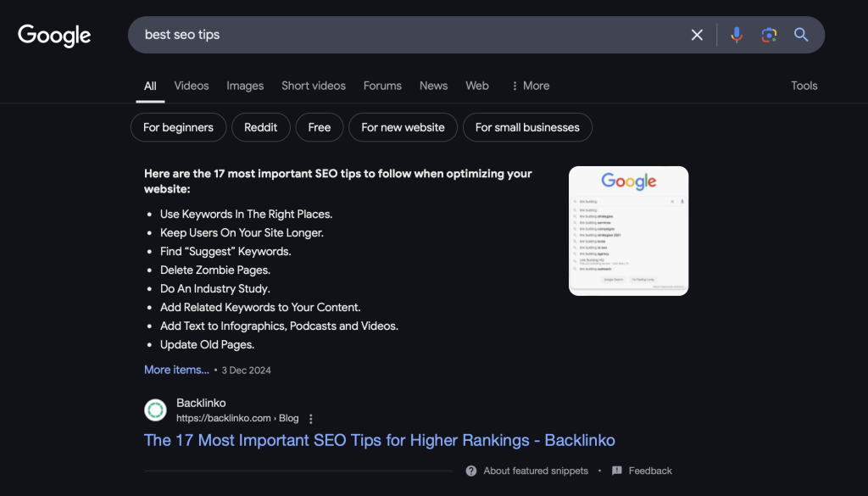This screenshot has height=496, width=868.
Task: Switch to the Images tab
Action: [245, 86]
